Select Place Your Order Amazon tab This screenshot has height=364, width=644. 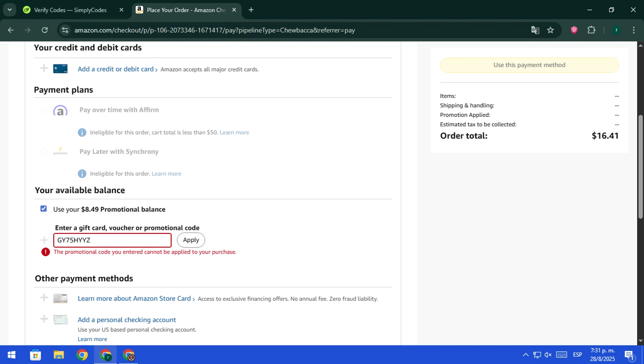186,10
